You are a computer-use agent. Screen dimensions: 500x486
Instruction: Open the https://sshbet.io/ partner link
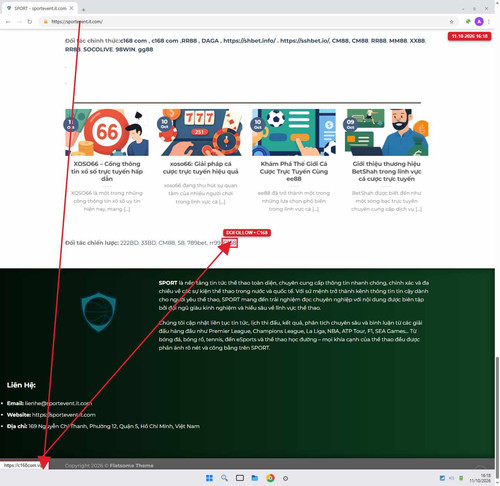click(x=305, y=41)
